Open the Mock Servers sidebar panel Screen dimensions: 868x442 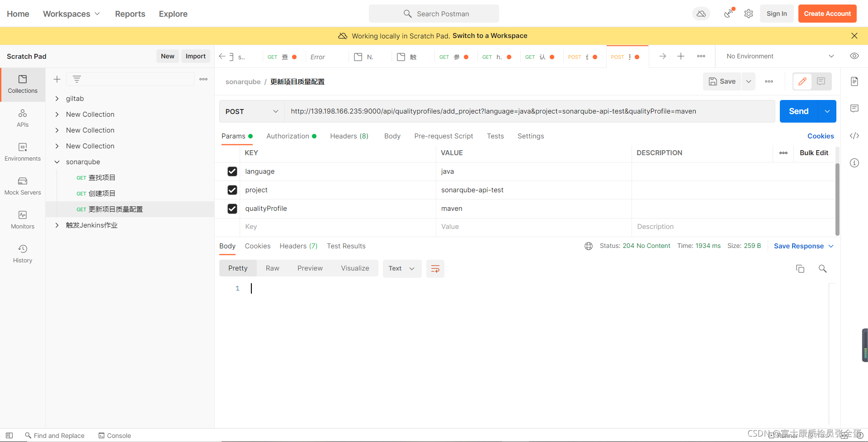click(x=23, y=186)
